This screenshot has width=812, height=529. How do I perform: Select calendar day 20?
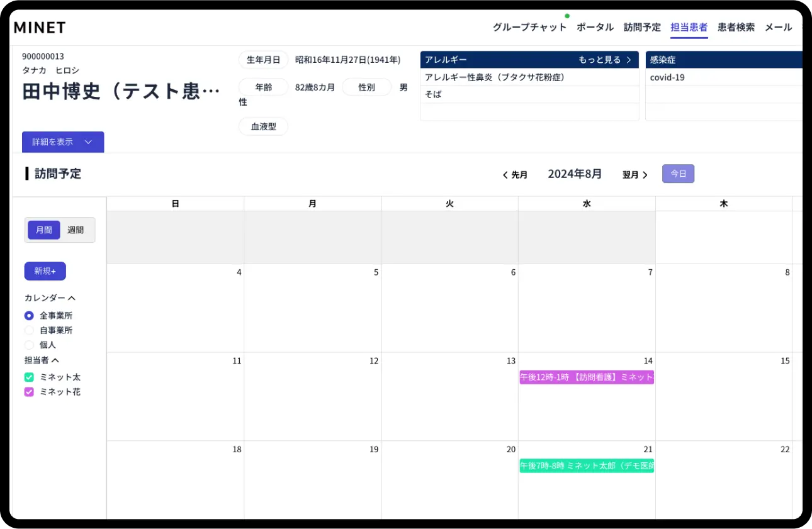point(449,481)
